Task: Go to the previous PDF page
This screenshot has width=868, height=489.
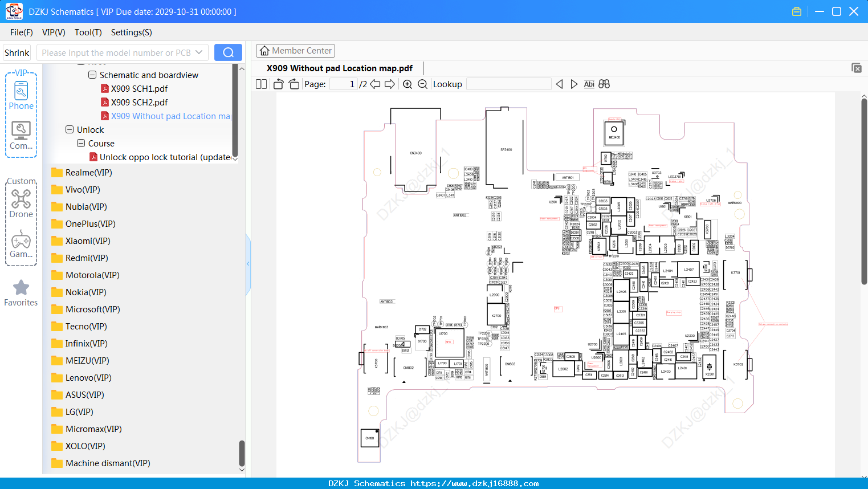Action: pyautogui.click(x=375, y=84)
